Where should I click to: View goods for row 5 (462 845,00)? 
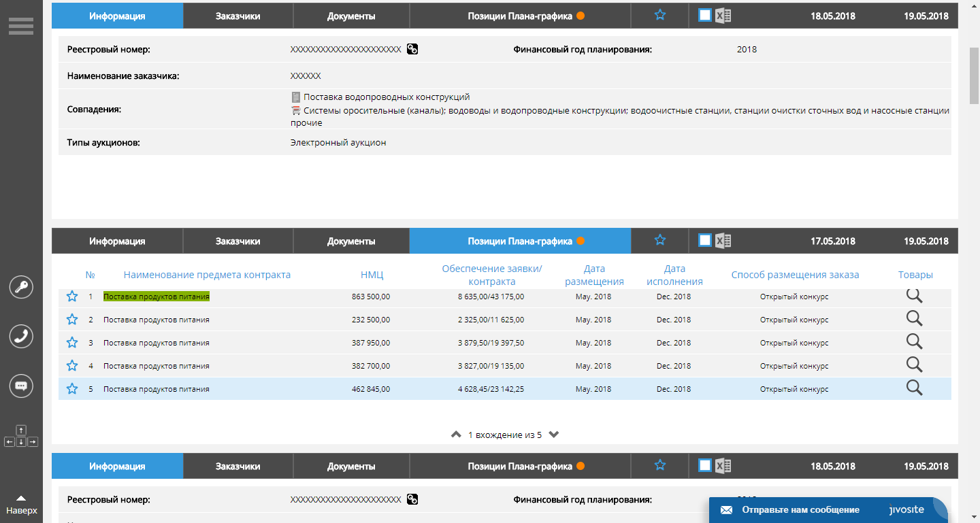point(915,388)
